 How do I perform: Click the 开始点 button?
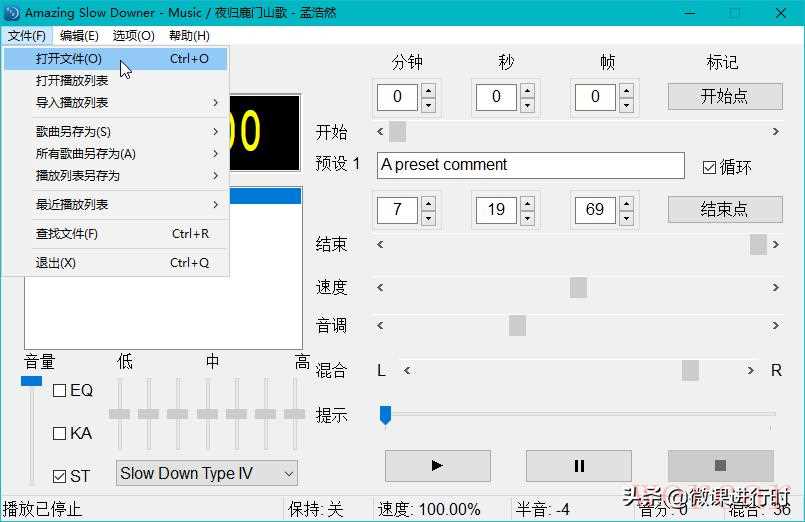(x=724, y=96)
